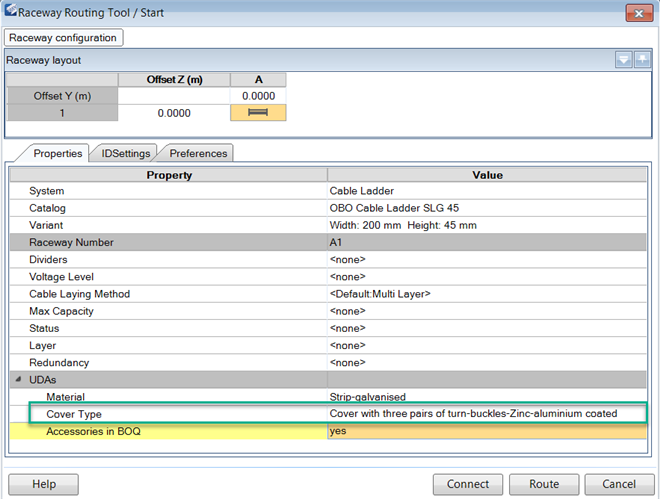Select the Status property label

click(x=44, y=328)
